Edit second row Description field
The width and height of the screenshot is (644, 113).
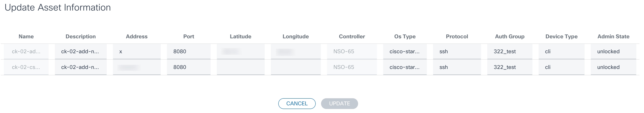tap(81, 67)
